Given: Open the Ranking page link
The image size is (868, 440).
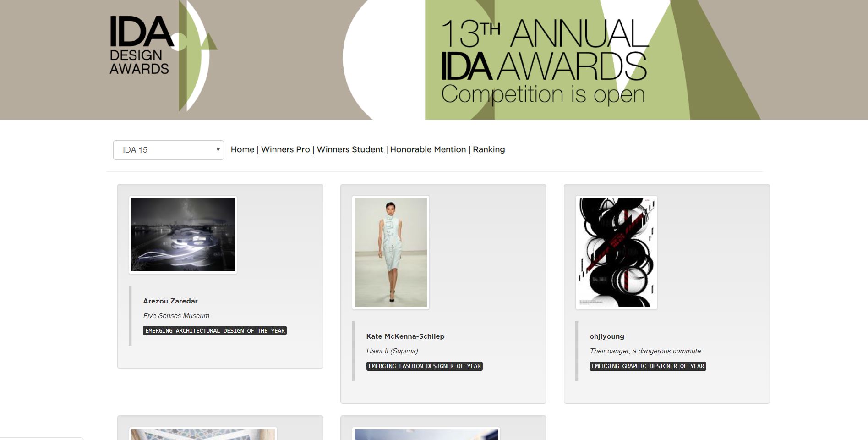Looking at the screenshot, I should (489, 149).
